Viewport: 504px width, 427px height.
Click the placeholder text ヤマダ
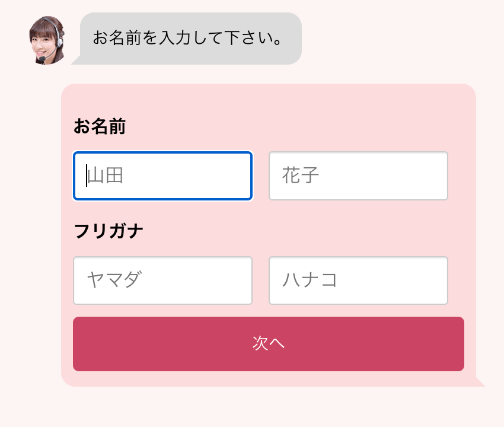pos(114,281)
